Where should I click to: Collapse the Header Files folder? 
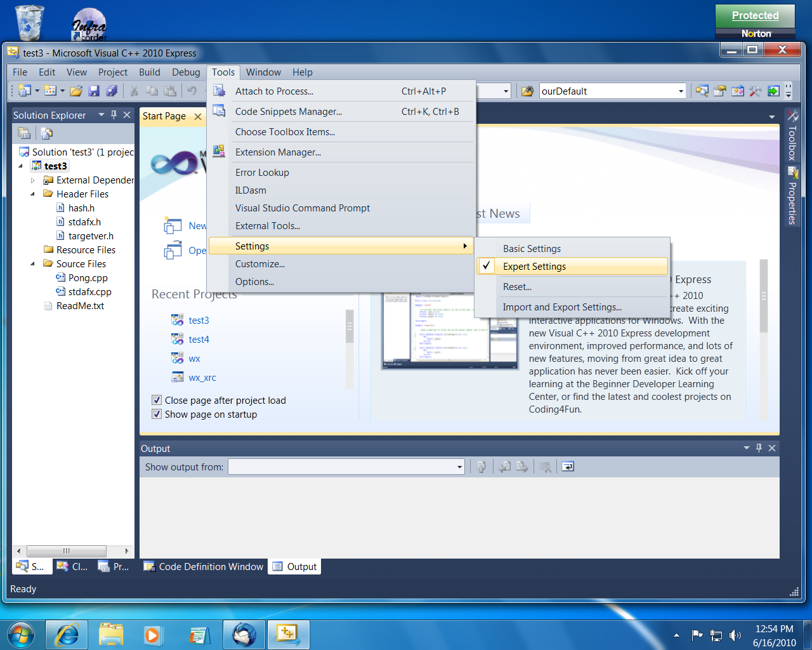[32, 194]
